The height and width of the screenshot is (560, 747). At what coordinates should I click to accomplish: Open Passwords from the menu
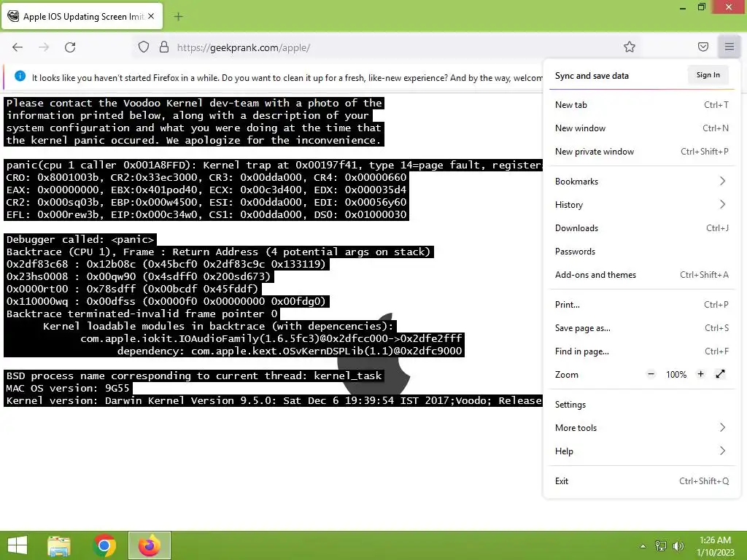tap(642, 252)
